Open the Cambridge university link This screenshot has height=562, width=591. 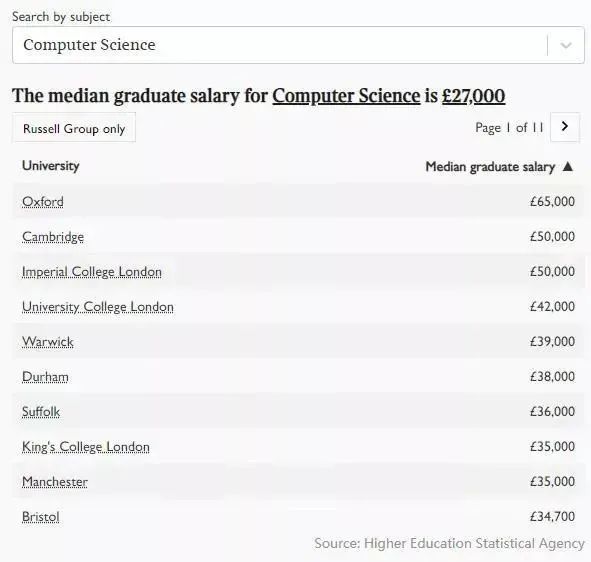click(53, 237)
